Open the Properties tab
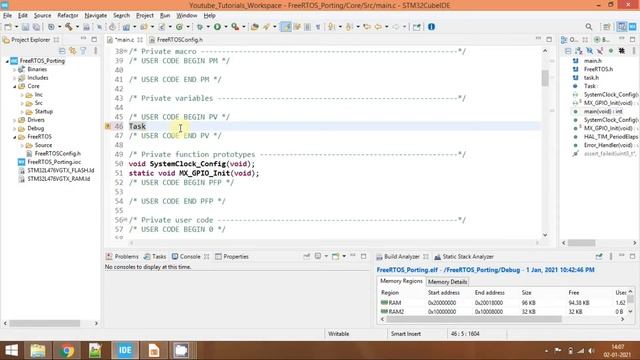This screenshot has width=640, height=360. coord(232,256)
